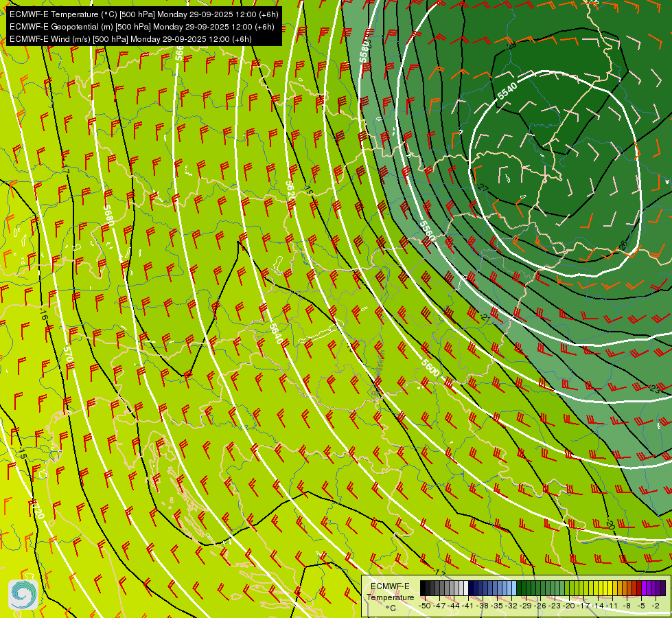Select the ECMWF-E Geopotential 500 hPa title line
Screen dimensions: 672x618
point(142,27)
